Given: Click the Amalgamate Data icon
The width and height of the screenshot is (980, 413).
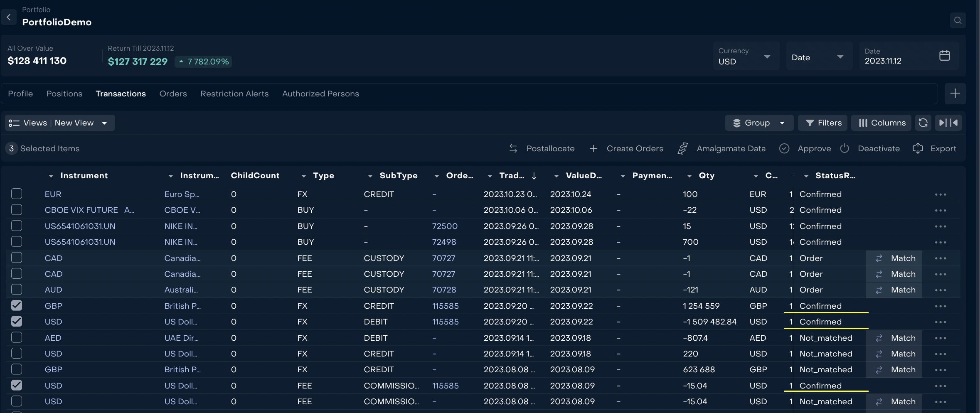Looking at the screenshot, I should click(682, 148).
